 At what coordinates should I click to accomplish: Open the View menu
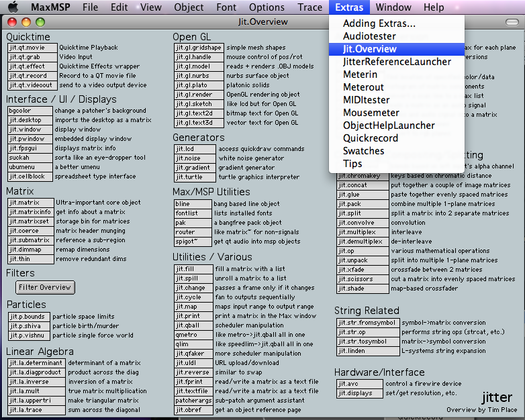coord(151,7)
